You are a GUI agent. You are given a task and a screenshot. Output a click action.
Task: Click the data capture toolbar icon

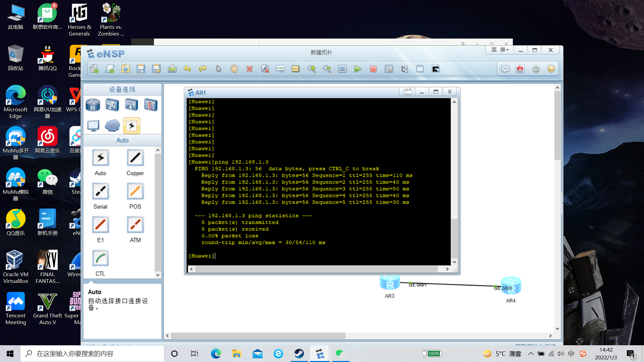coord(389,69)
